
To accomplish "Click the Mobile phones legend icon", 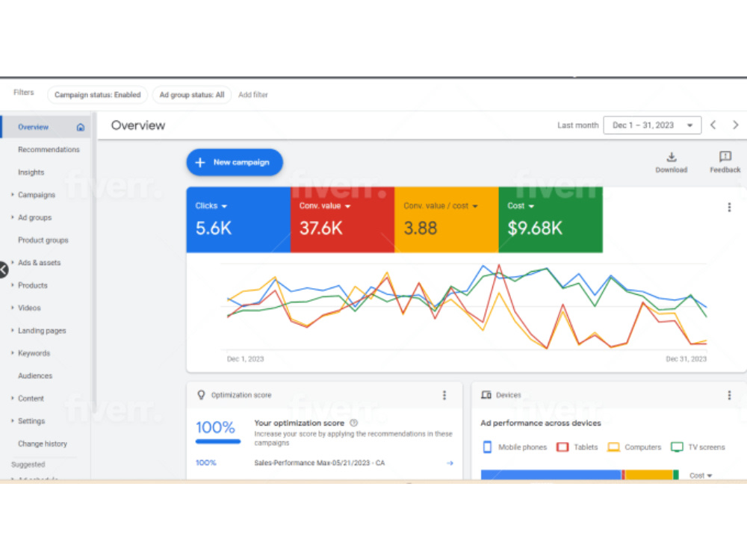I will pyautogui.click(x=487, y=447).
